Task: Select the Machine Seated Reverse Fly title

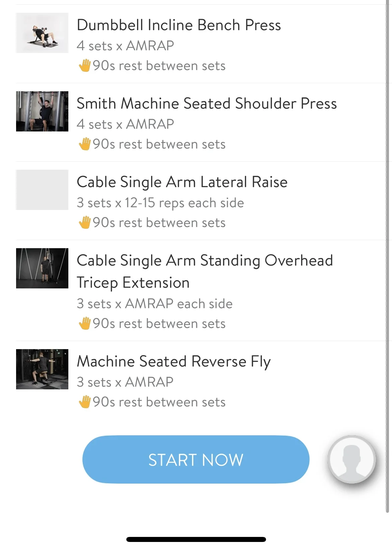Action: tap(174, 362)
